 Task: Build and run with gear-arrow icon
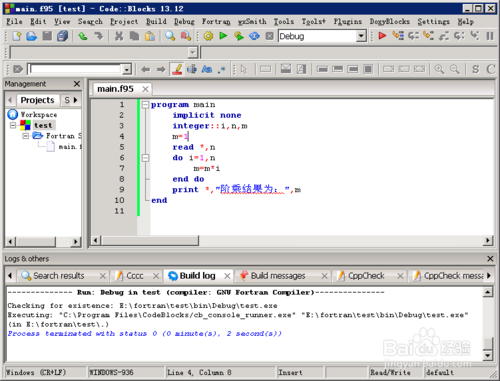[x=239, y=36]
